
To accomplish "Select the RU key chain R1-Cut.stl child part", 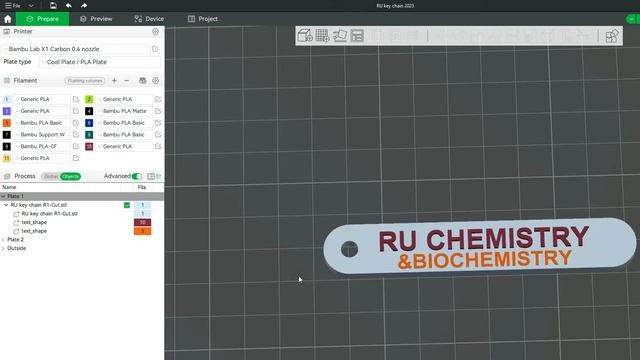I will click(49, 213).
